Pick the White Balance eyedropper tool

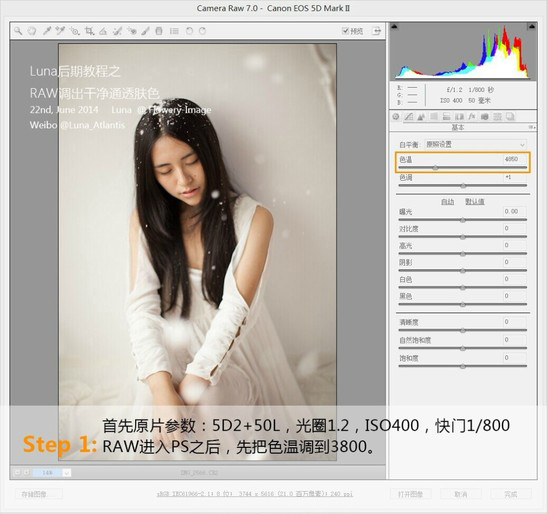click(x=46, y=31)
